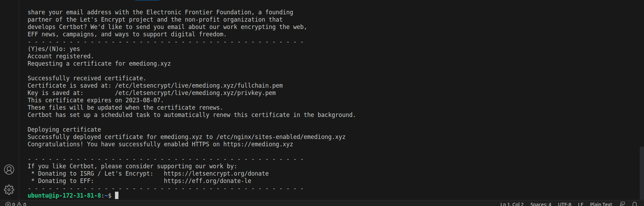Click the nginx sites-enabled/emediong.xyz path
Screen dimensions: 644x206
coord(281,137)
